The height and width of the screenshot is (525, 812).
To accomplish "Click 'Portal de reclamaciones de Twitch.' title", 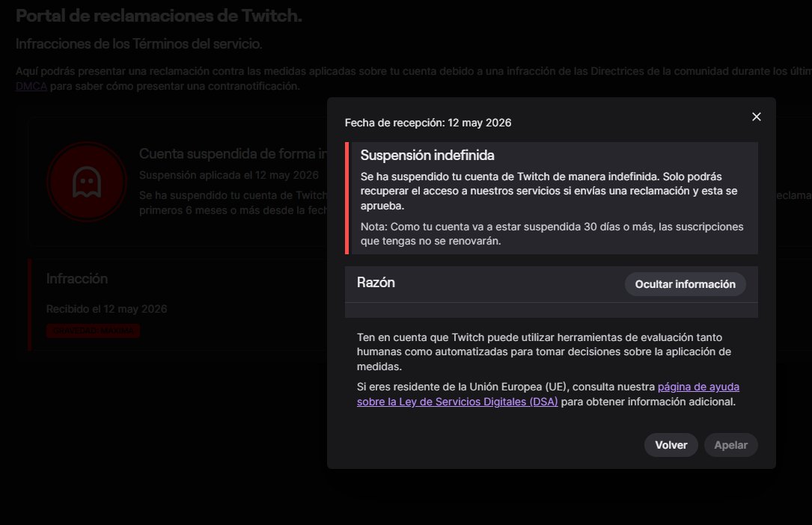I will (159, 16).
